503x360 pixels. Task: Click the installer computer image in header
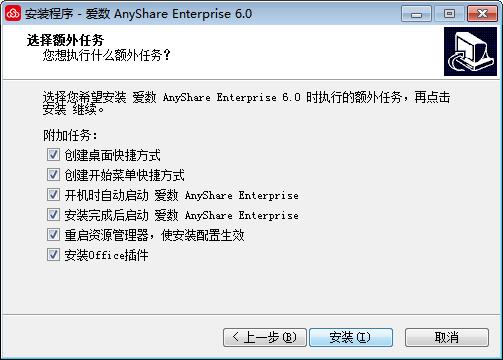(470, 52)
